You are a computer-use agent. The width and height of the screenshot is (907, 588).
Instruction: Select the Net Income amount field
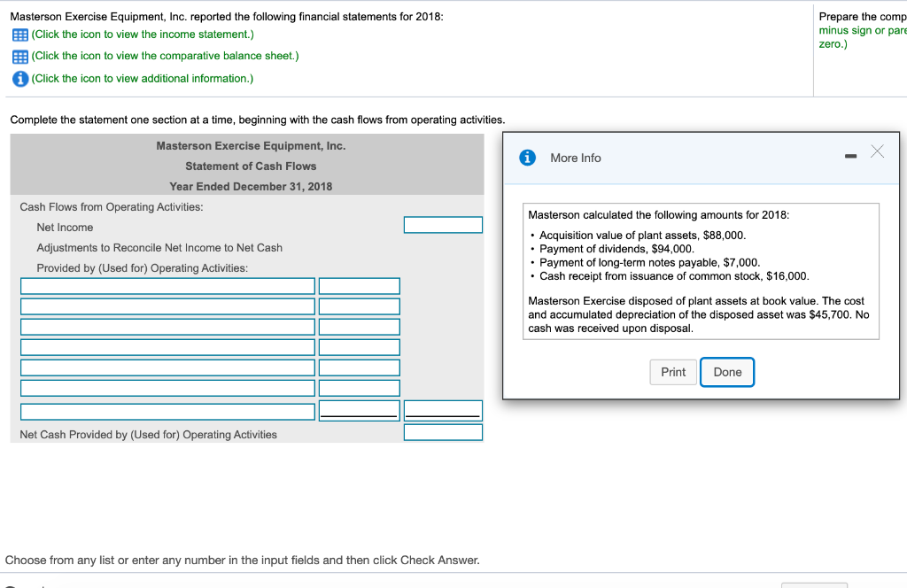443,225
